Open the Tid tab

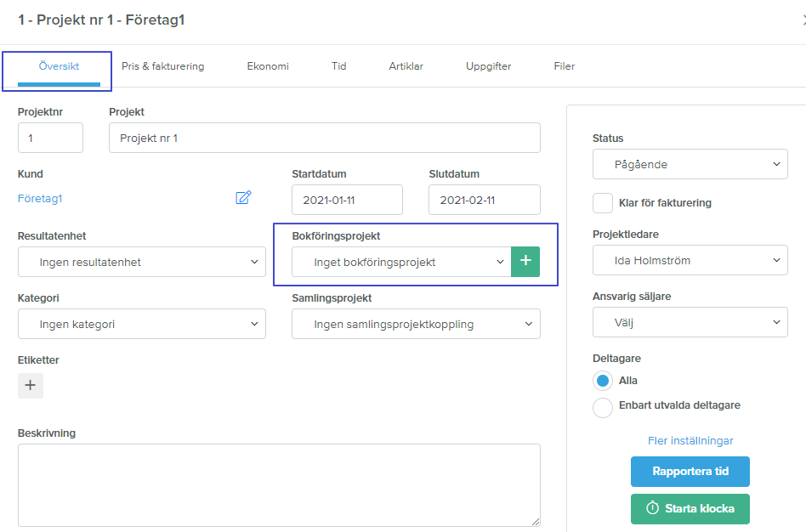(x=338, y=66)
